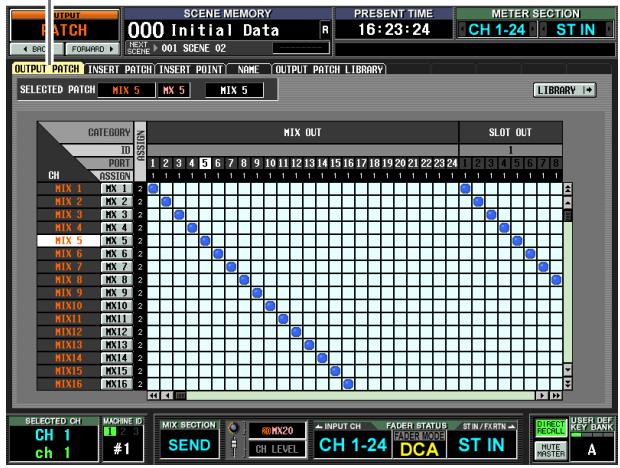Image resolution: width=620 pixels, height=468 pixels.
Task: Toggle the MIX 2 to port 2 patch
Action: coord(166,202)
